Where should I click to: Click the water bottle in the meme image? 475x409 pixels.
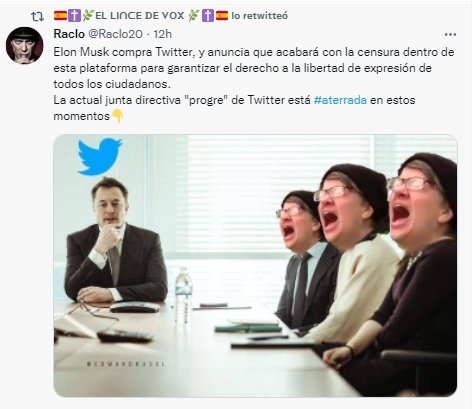click(183, 295)
